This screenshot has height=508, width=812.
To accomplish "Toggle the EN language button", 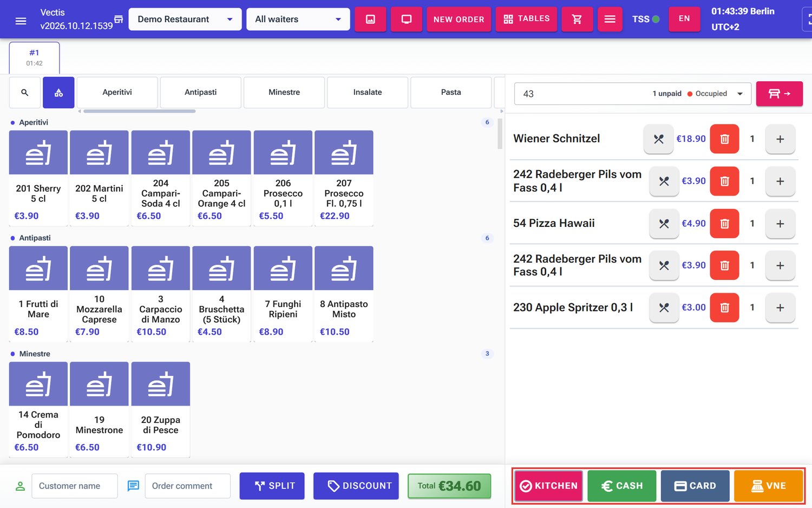I will tap(684, 19).
